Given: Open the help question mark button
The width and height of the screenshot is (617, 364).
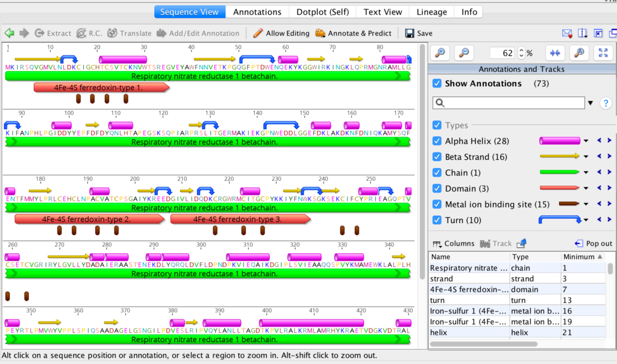Looking at the screenshot, I should pos(606,103).
